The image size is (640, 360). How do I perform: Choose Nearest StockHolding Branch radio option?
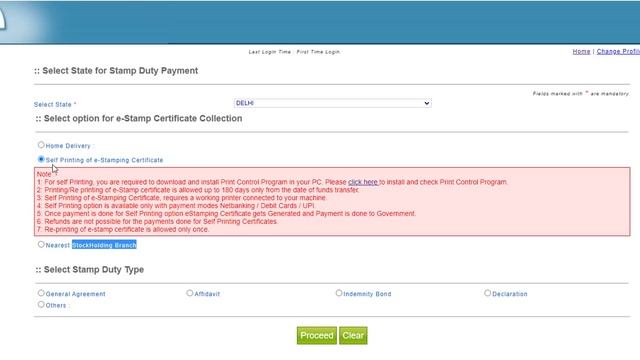(41, 244)
